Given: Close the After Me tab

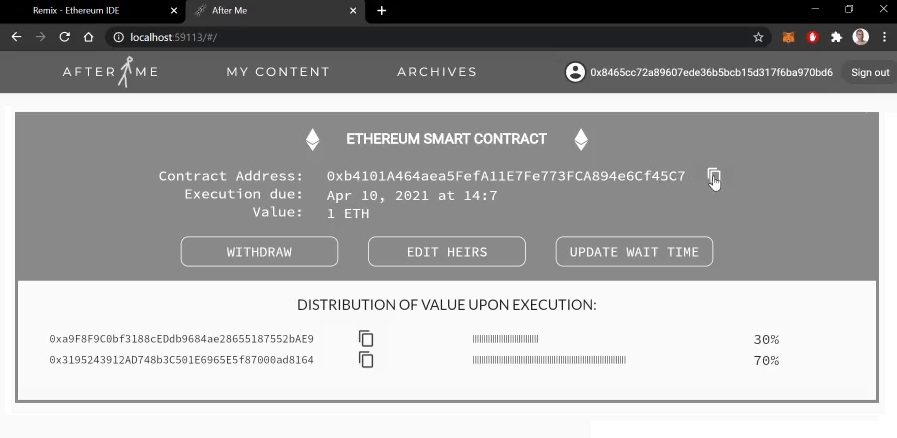Looking at the screenshot, I should click(353, 11).
